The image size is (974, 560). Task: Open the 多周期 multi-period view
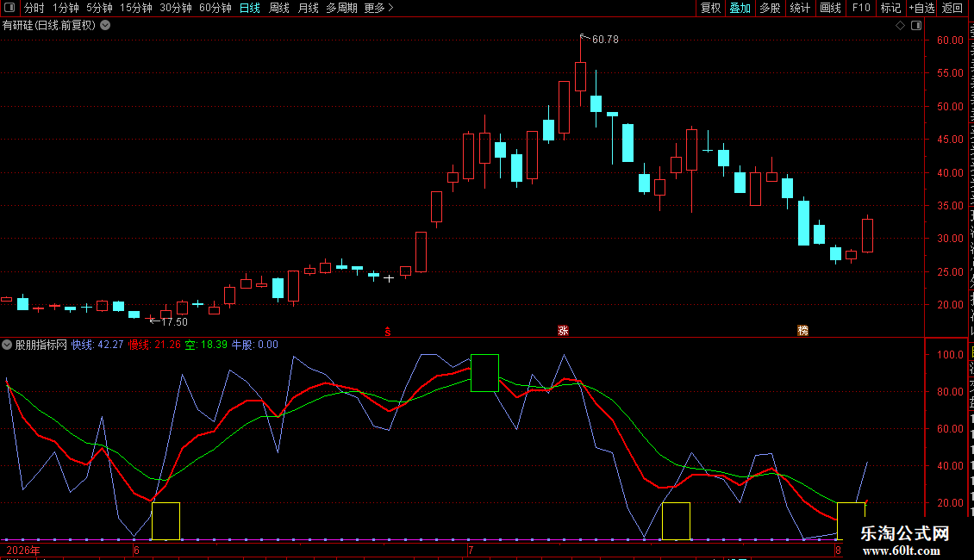click(341, 8)
